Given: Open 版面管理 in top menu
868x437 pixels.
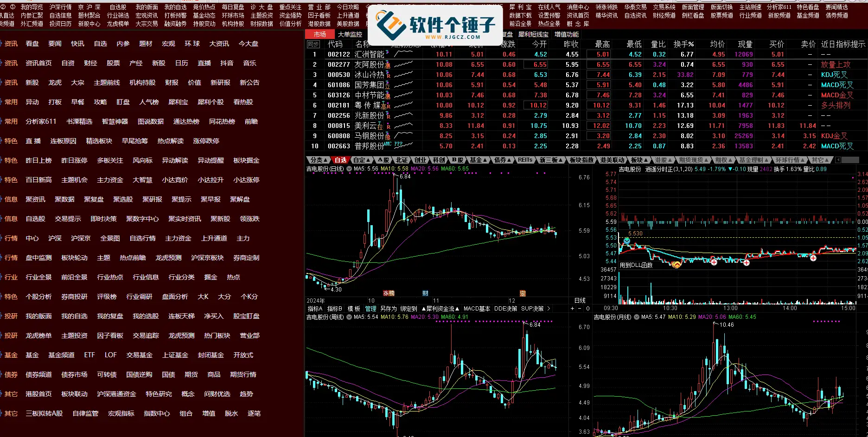Looking at the screenshot, I should (693, 7).
